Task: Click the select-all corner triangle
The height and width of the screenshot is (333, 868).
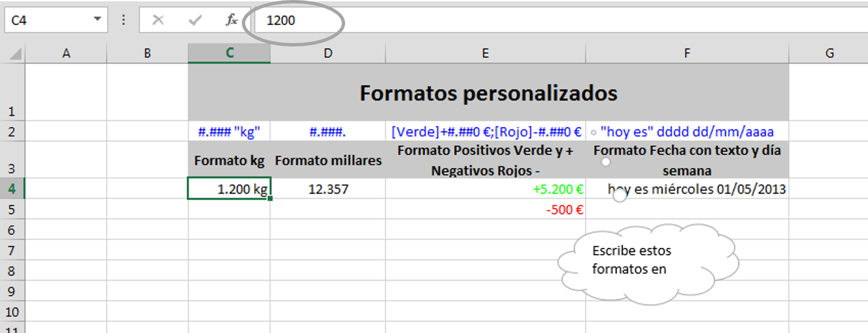Action: coord(13,54)
